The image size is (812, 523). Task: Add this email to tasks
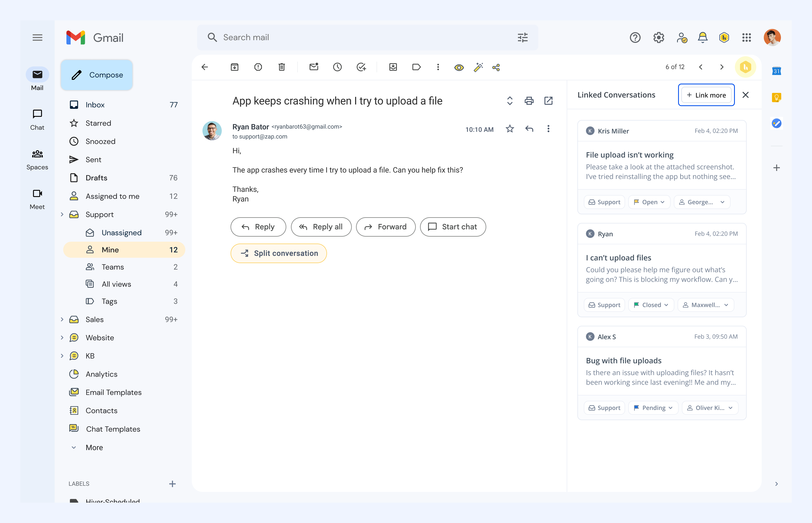(x=361, y=67)
